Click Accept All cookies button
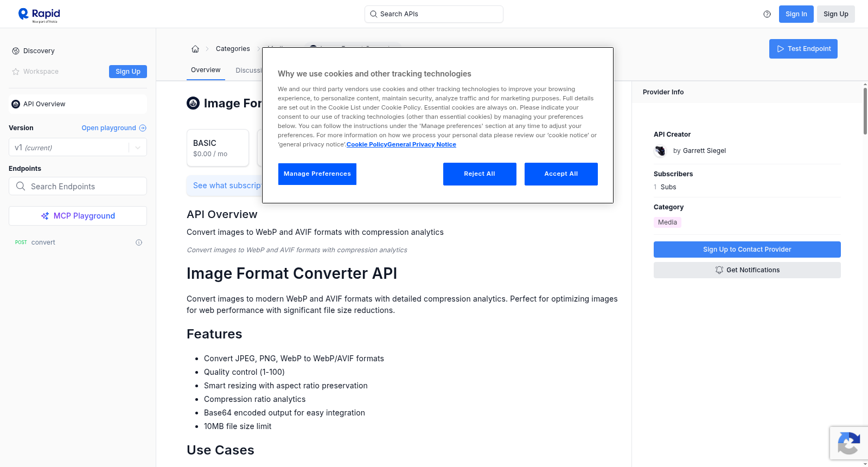The image size is (868, 467). (561, 174)
